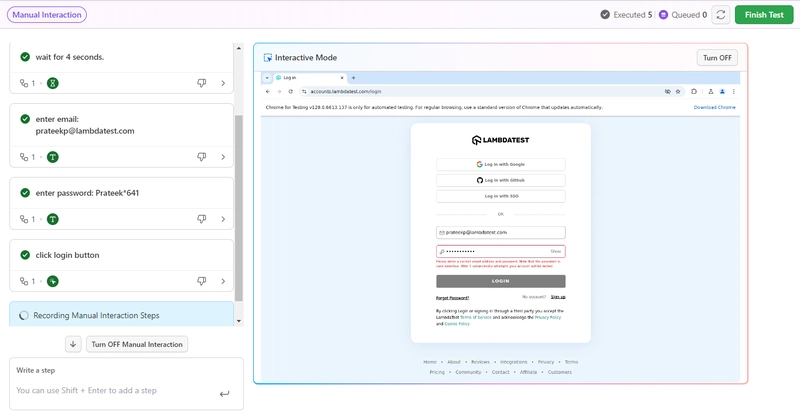The height and width of the screenshot is (419, 800).
Task: Click the Community footer link
Action: [468, 372]
